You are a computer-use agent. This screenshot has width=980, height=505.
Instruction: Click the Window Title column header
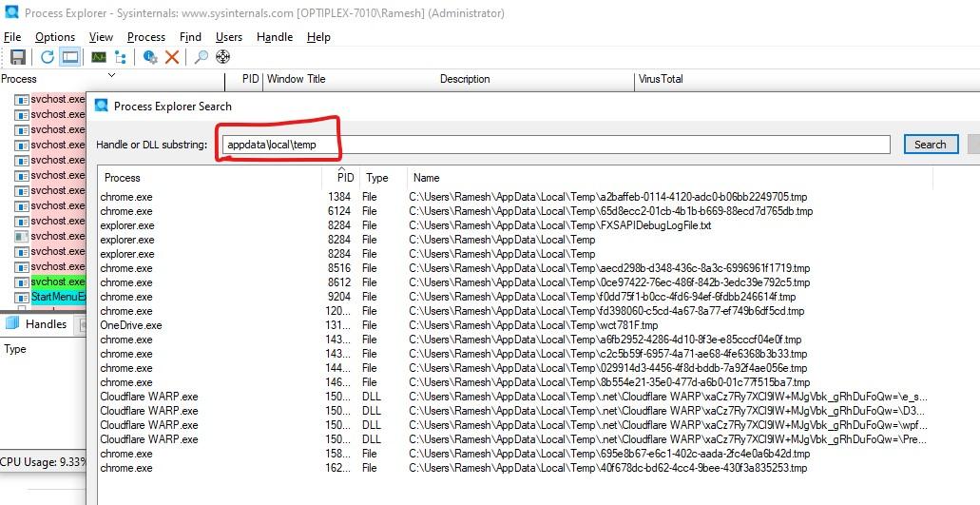click(297, 79)
